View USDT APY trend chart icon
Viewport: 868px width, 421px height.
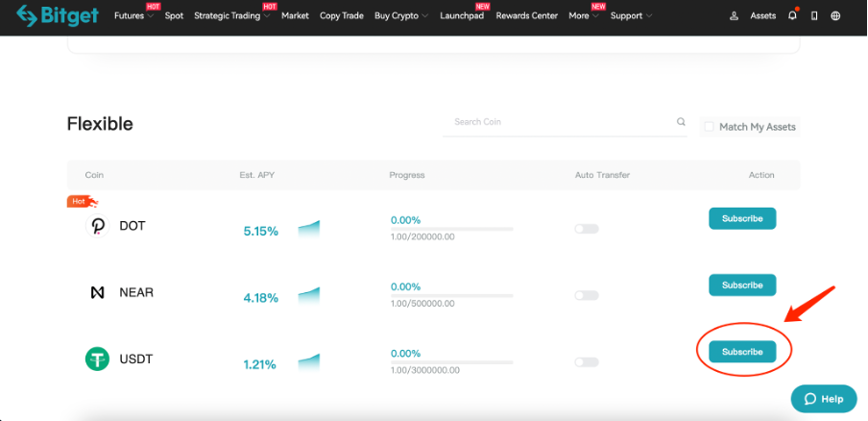click(x=309, y=362)
